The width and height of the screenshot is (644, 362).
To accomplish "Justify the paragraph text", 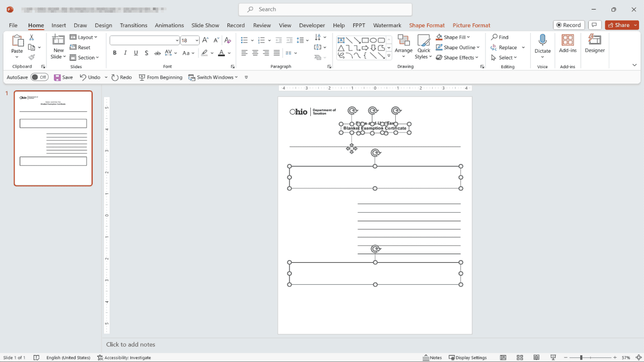I will (277, 53).
